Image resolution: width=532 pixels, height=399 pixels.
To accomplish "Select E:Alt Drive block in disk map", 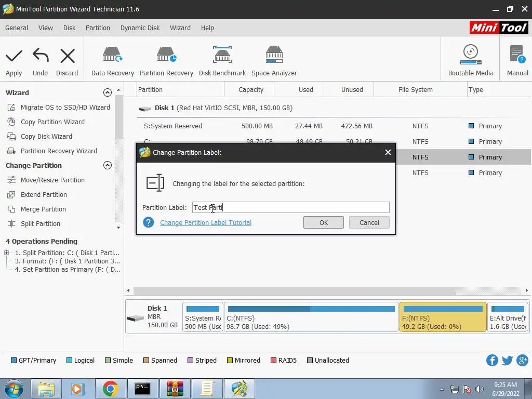I will click(x=508, y=317).
